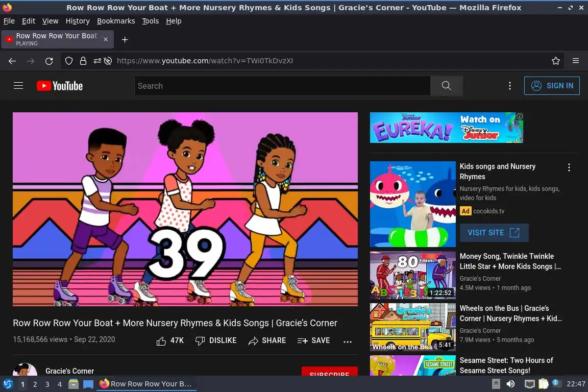The image size is (588, 392).
Task: Click the main video player
Action: pos(185,209)
